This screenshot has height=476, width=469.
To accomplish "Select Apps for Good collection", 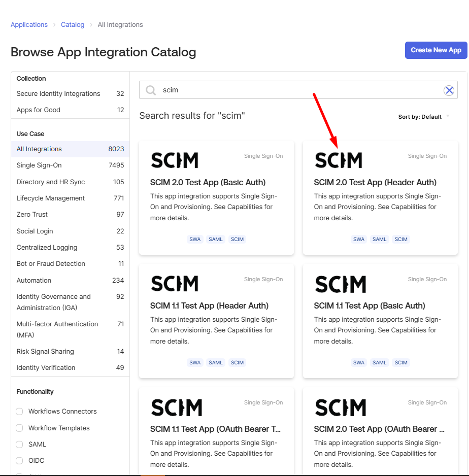I will tap(70, 110).
